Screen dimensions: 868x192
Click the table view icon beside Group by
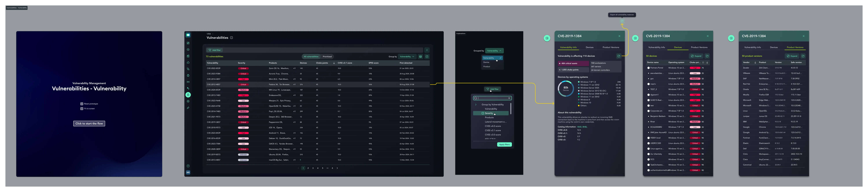pyautogui.click(x=421, y=56)
